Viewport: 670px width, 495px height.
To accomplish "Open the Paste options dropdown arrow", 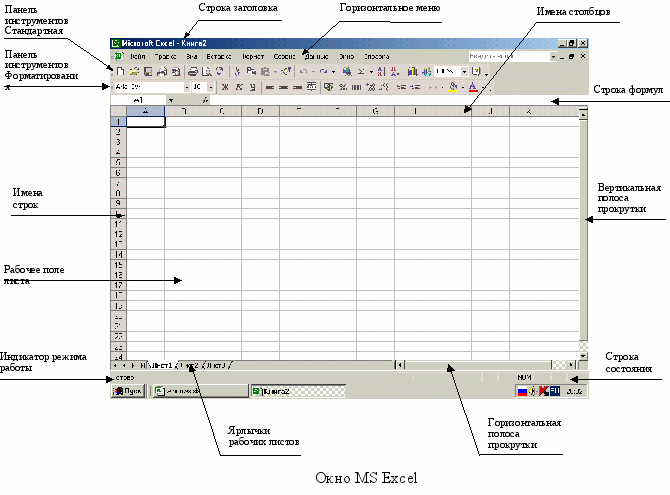I will (x=276, y=71).
